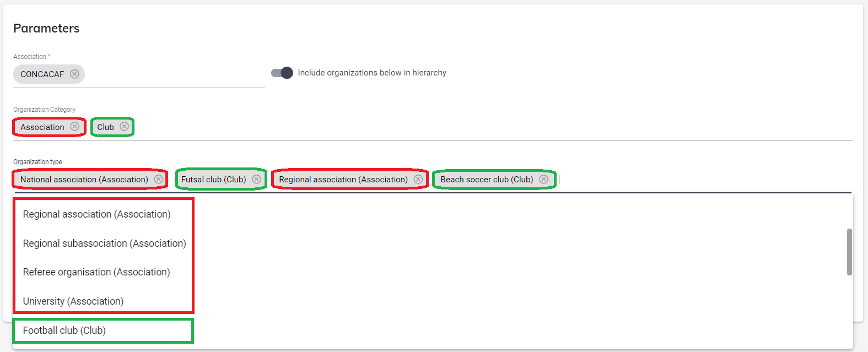868x352 pixels.
Task: Pick University (Association) from the list
Action: click(73, 301)
